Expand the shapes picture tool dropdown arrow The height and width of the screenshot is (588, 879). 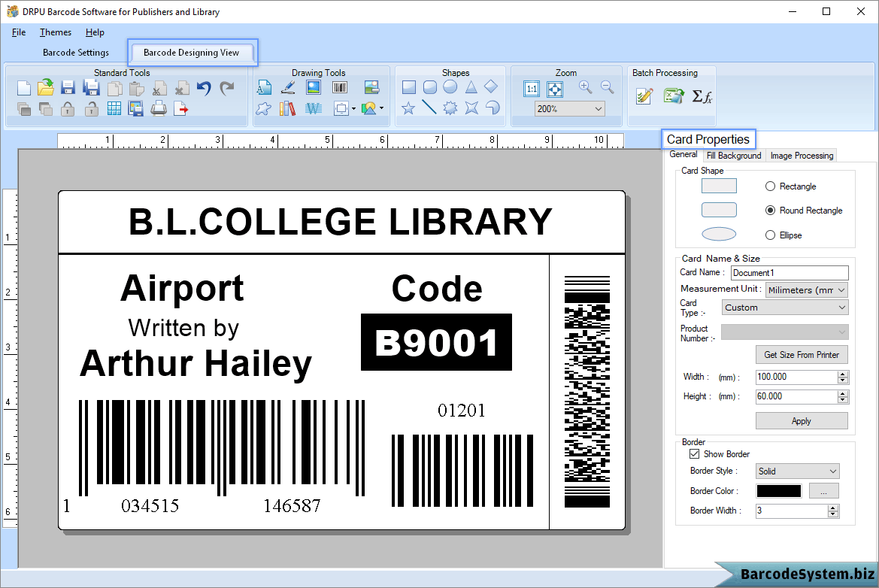(x=382, y=108)
